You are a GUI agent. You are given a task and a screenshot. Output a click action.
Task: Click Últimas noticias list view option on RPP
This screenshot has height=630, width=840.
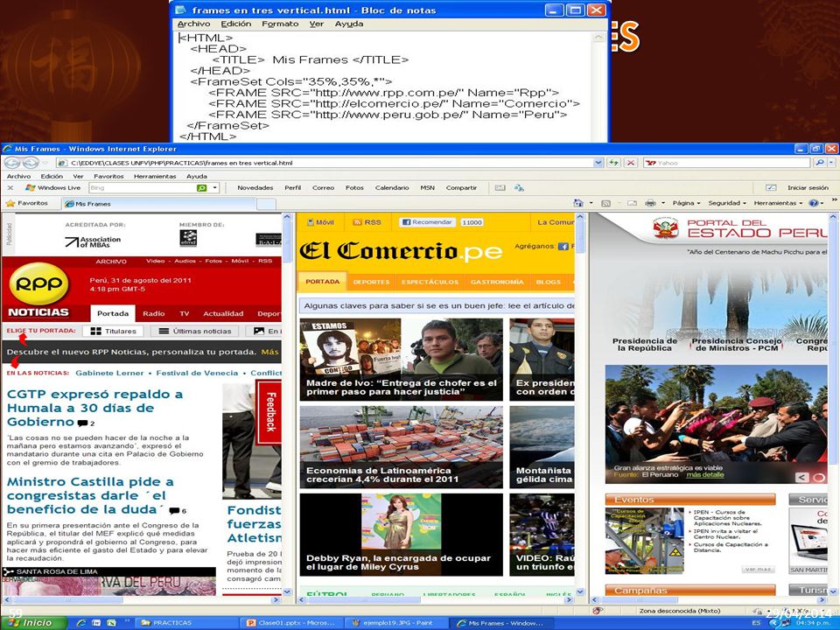pos(195,331)
